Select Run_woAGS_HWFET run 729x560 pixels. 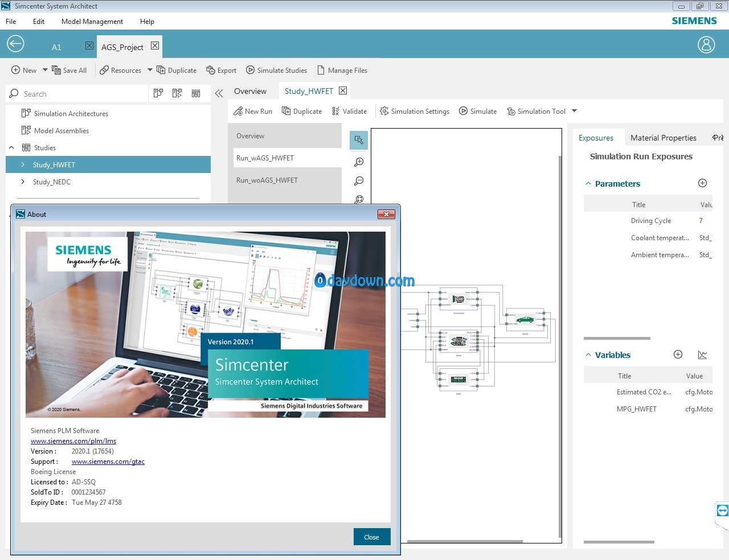pyautogui.click(x=285, y=180)
